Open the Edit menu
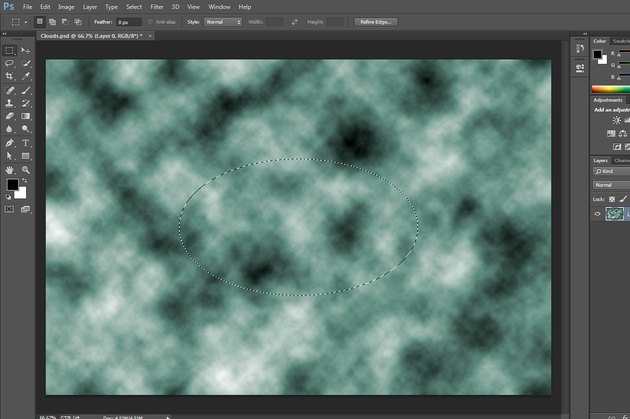Screen dimensions: 630x419 tap(45, 7)
